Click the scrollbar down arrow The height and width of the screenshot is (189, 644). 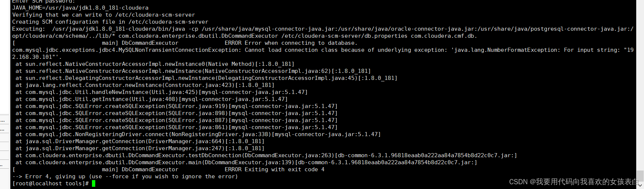pos(640,185)
